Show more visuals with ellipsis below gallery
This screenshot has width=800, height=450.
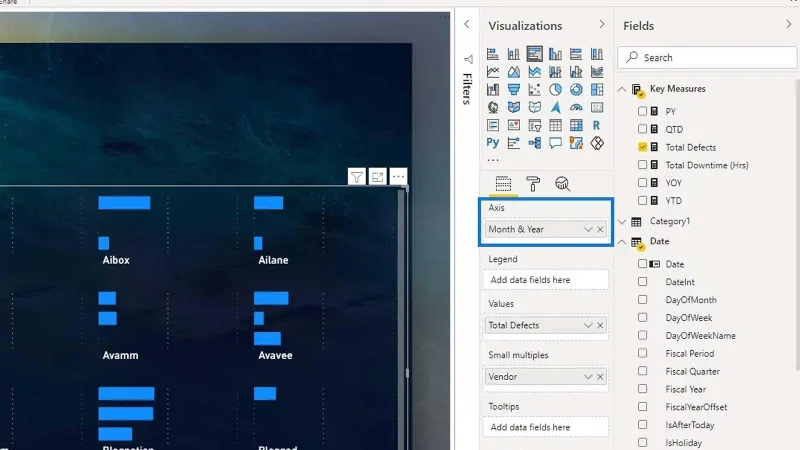click(493, 160)
